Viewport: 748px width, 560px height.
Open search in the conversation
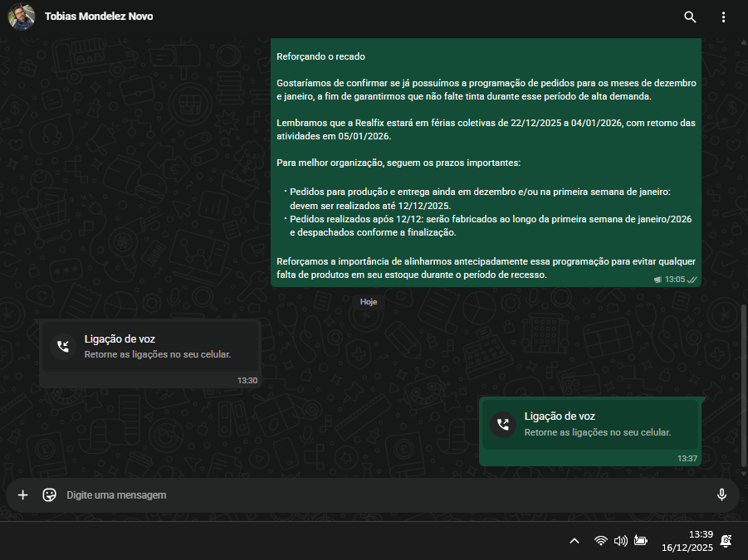pyautogui.click(x=690, y=17)
